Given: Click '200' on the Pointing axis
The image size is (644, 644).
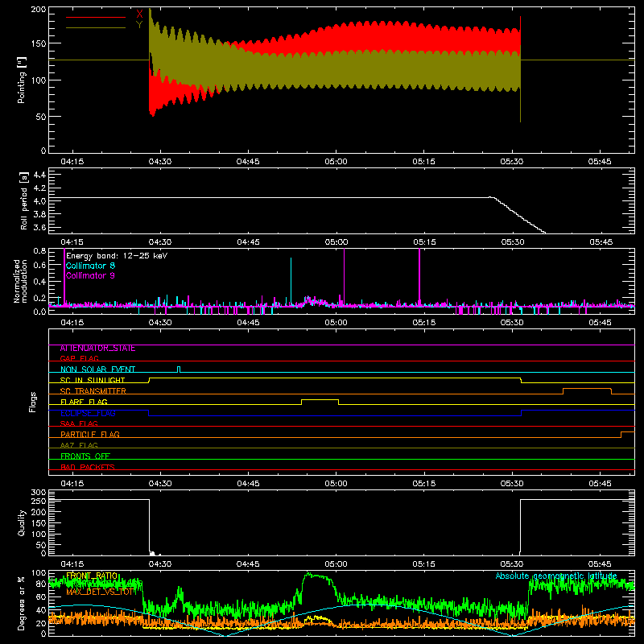Looking at the screenshot, I should (x=39, y=10).
